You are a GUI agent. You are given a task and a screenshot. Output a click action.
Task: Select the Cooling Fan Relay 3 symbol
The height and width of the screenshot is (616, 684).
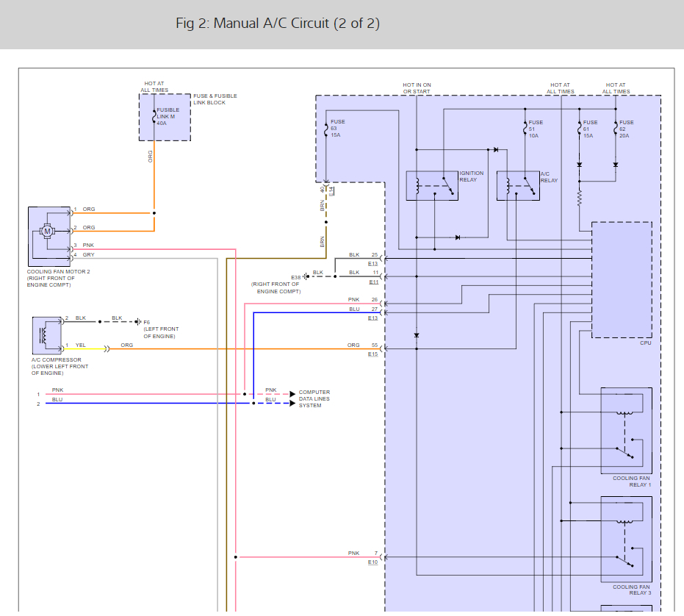(x=626, y=540)
